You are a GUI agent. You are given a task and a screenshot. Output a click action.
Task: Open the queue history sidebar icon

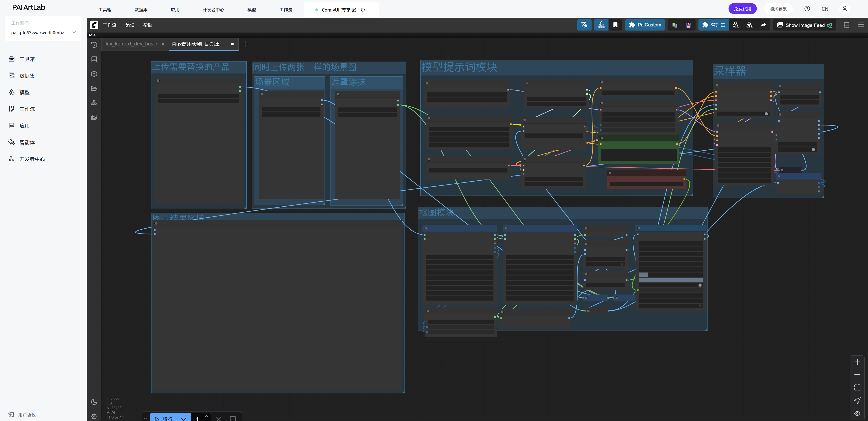[94, 45]
